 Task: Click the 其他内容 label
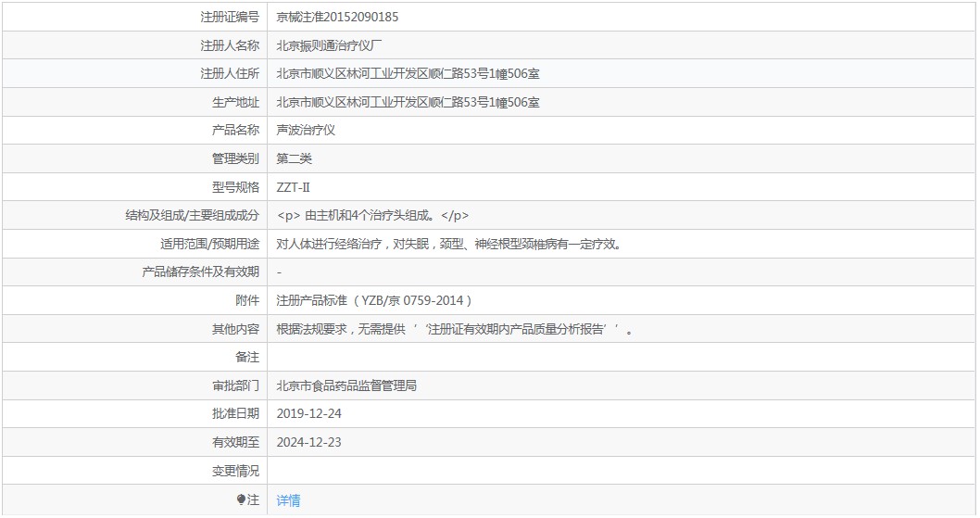tap(235, 329)
